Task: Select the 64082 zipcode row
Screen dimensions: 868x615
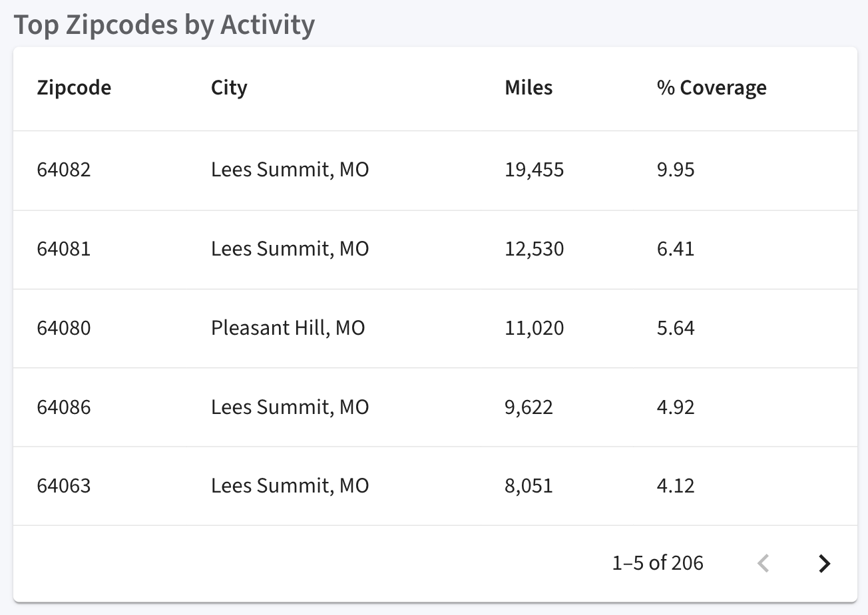Action: (x=435, y=170)
